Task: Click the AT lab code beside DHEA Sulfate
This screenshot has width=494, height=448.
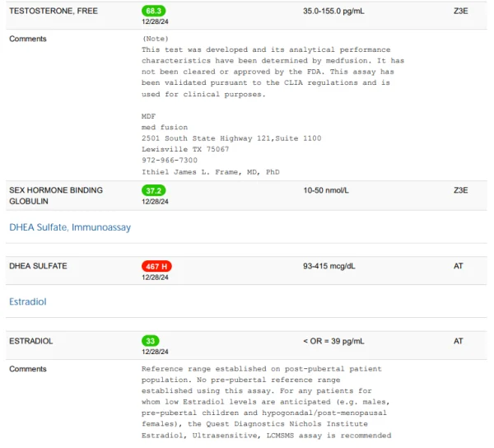Action: click(x=458, y=266)
